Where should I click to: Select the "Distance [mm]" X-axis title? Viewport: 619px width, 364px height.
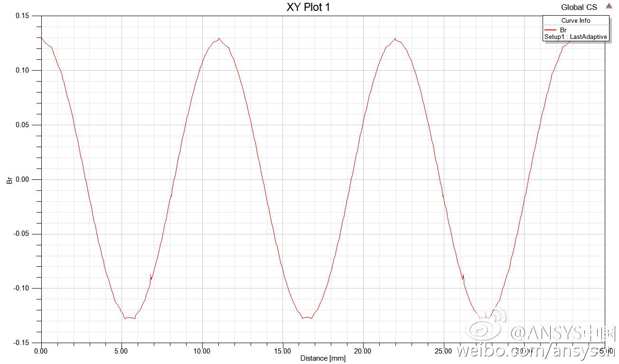pos(323,358)
